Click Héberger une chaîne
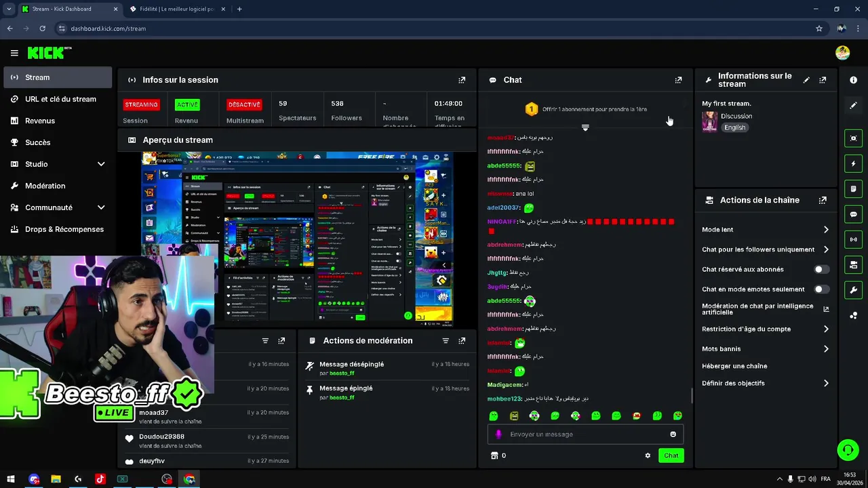868x488 pixels. click(734, 366)
